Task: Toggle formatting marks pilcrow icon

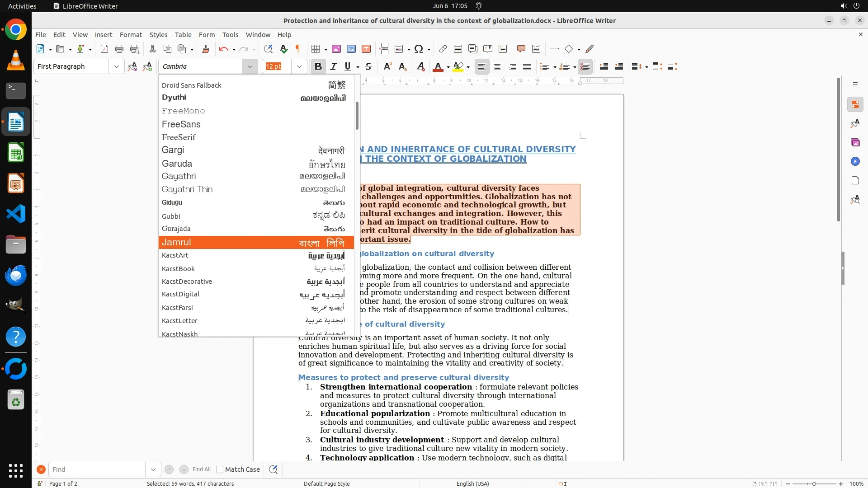Action: (298, 49)
